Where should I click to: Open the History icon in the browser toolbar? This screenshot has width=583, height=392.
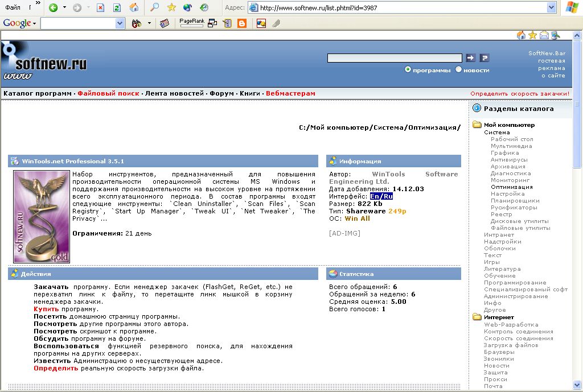tap(204, 7)
